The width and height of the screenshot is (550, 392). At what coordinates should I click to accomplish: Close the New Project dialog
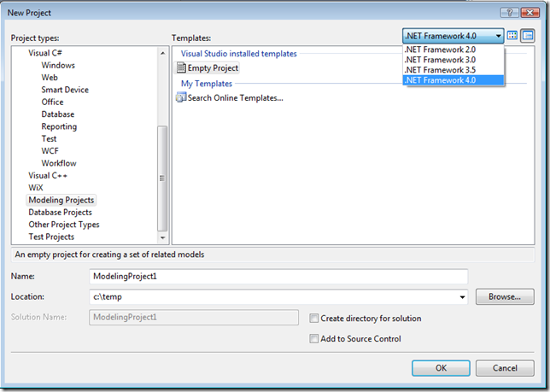tap(530, 13)
